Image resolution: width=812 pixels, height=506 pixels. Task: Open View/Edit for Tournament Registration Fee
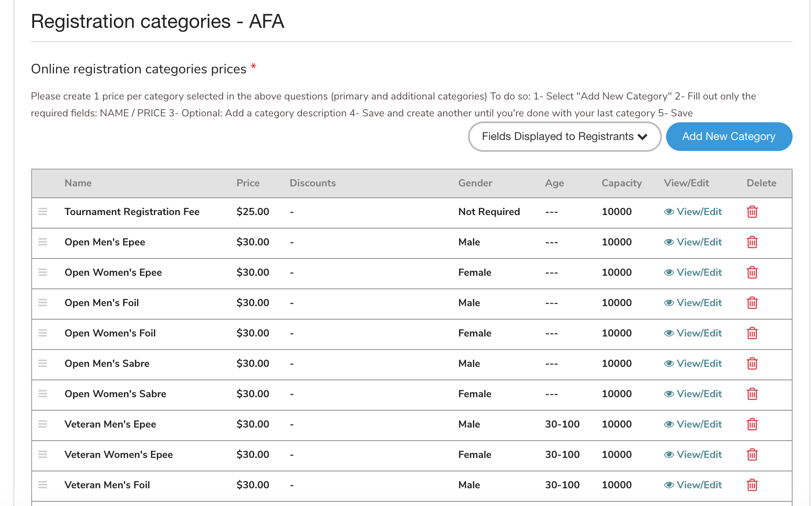point(693,212)
